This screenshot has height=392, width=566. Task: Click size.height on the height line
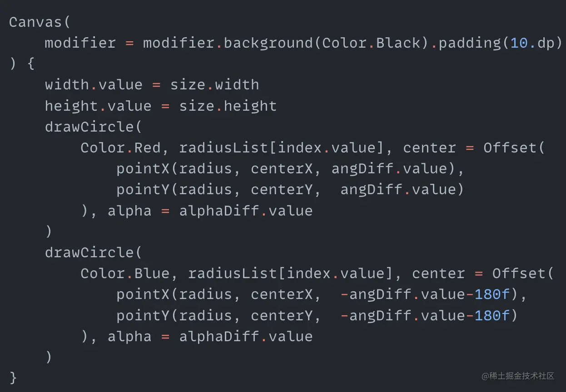[228, 106]
